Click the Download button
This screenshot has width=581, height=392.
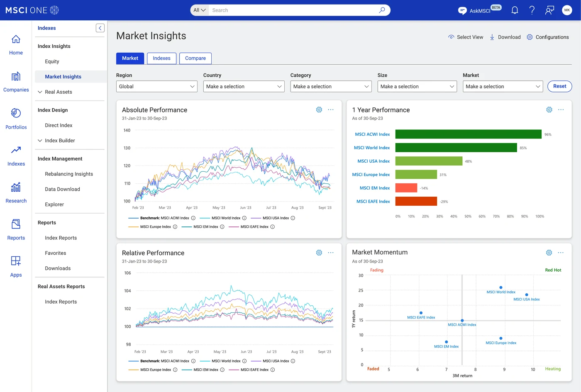point(505,37)
